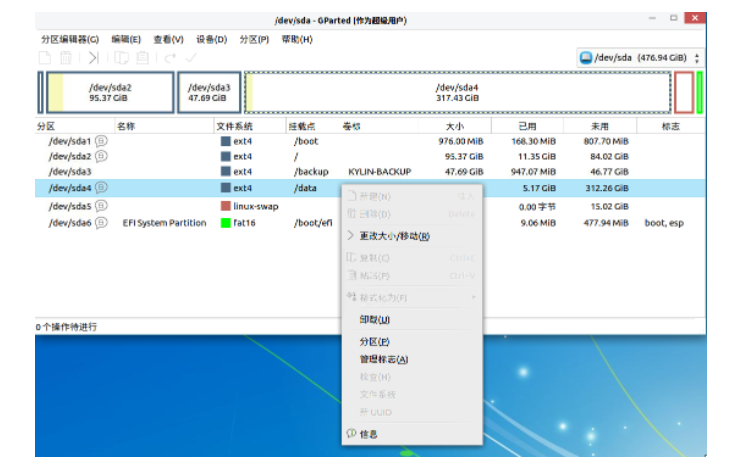Open the 编辑(E) menu
Image resolution: width=731 pixels, height=471 pixels.
[x=126, y=39]
